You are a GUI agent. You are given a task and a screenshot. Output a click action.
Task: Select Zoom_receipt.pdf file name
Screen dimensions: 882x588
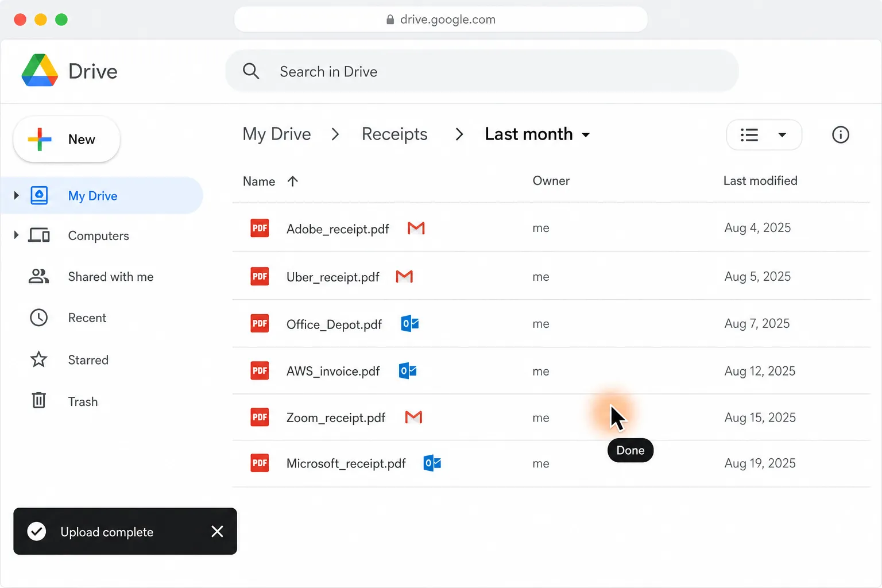point(336,418)
